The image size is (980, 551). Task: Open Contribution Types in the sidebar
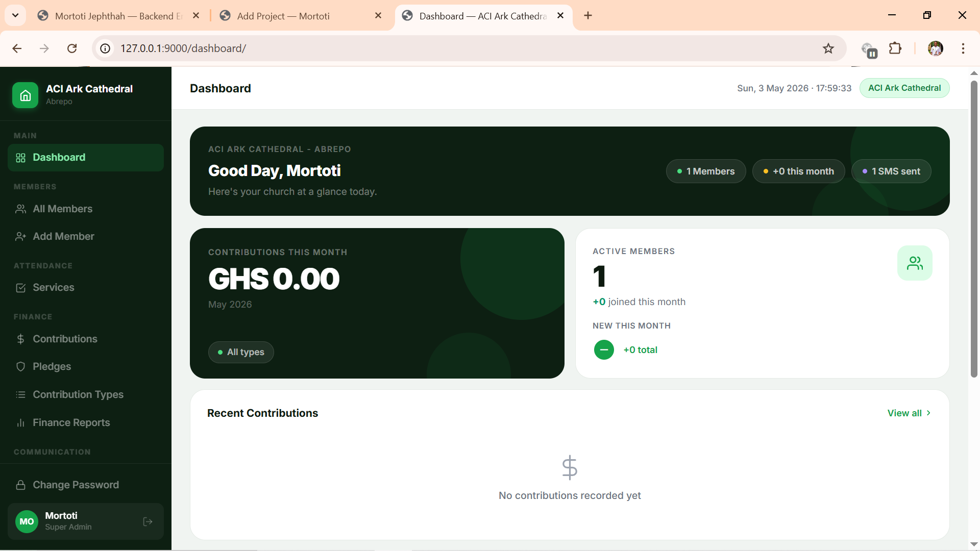[86, 395]
